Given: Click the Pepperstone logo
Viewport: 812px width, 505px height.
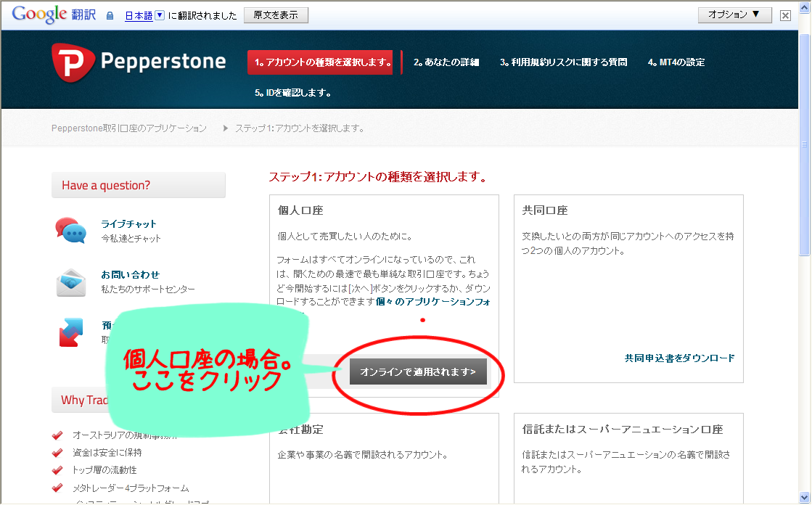Looking at the screenshot, I should point(139,62).
